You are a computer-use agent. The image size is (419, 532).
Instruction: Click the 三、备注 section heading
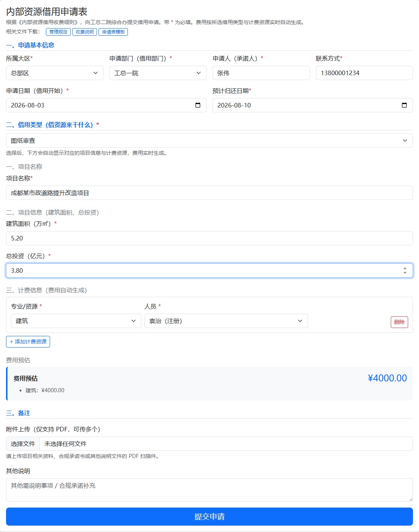pyautogui.click(x=18, y=413)
